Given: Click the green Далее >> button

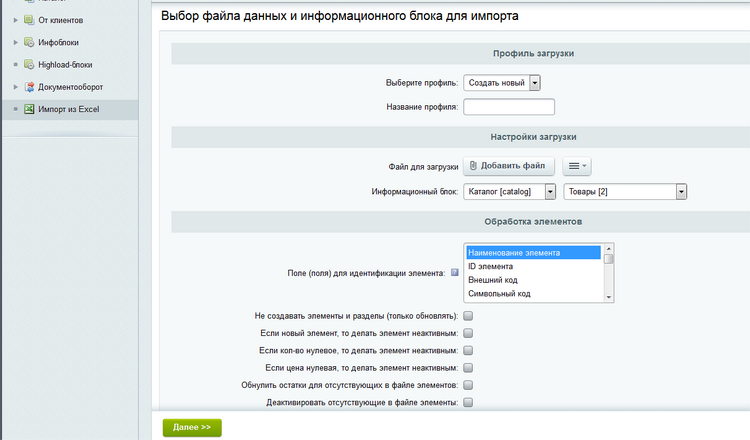Looking at the screenshot, I should pos(192,428).
